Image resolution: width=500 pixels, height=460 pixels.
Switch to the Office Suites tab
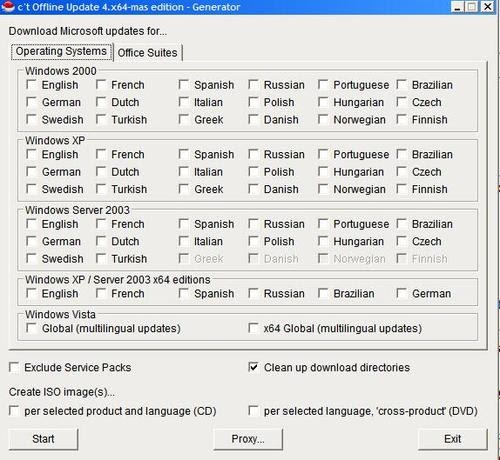(147, 53)
